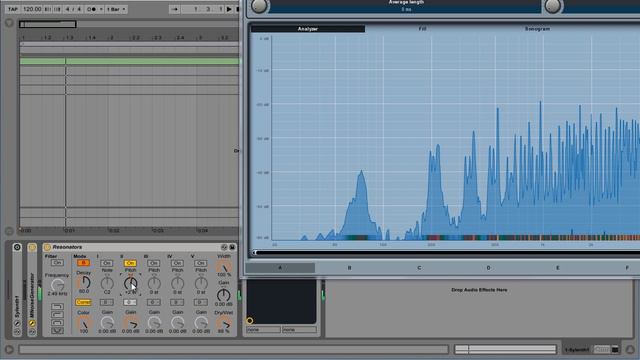This screenshot has height=360, width=640.
Task: Open the left 'none' parameter dropdown
Action: coord(263,329)
